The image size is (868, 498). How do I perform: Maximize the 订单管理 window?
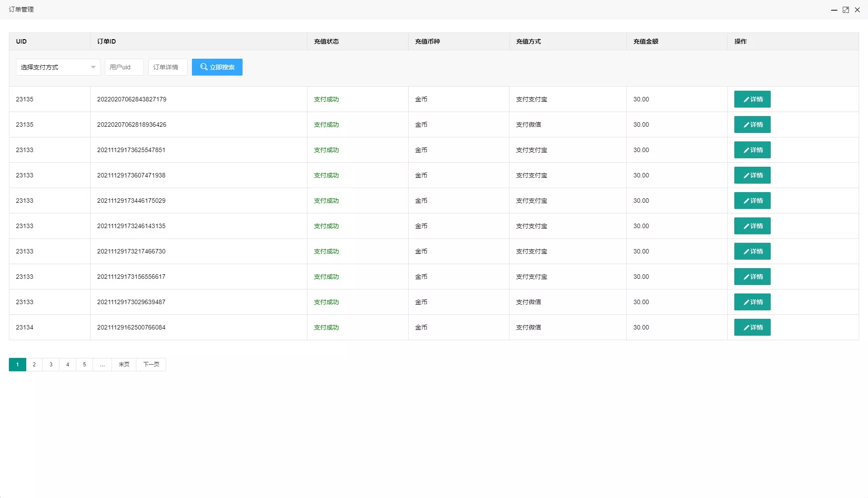pos(846,10)
